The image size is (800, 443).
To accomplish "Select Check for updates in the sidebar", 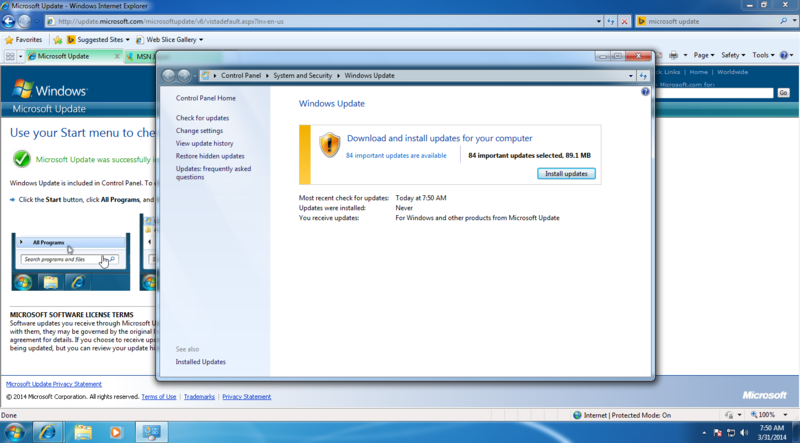I will tap(202, 118).
